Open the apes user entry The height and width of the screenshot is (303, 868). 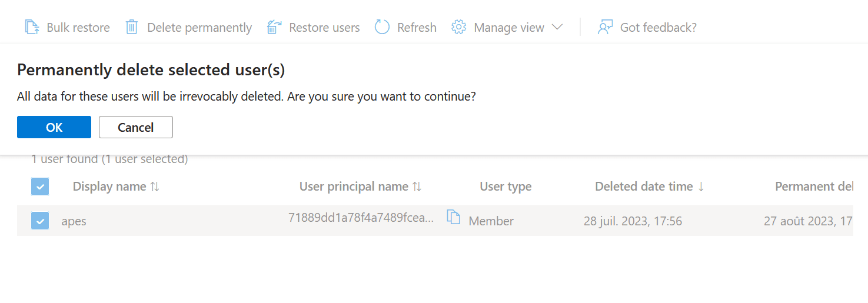coord(74,222)
